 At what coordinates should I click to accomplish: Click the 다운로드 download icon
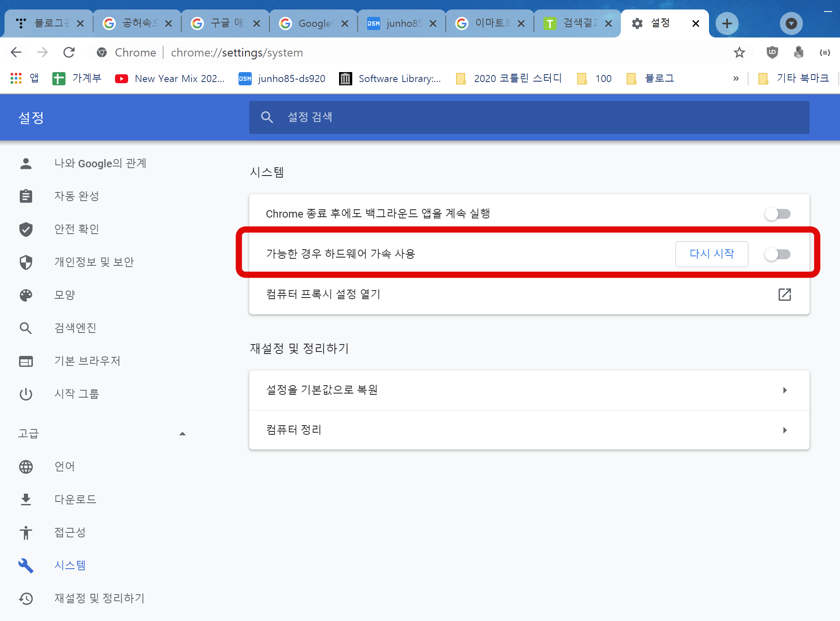coord(26,499)
